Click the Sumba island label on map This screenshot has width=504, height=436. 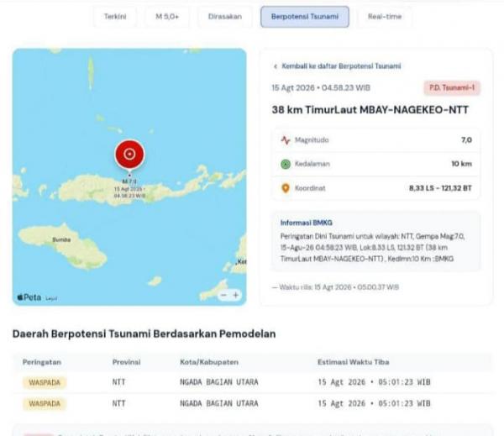click(61, 240)
